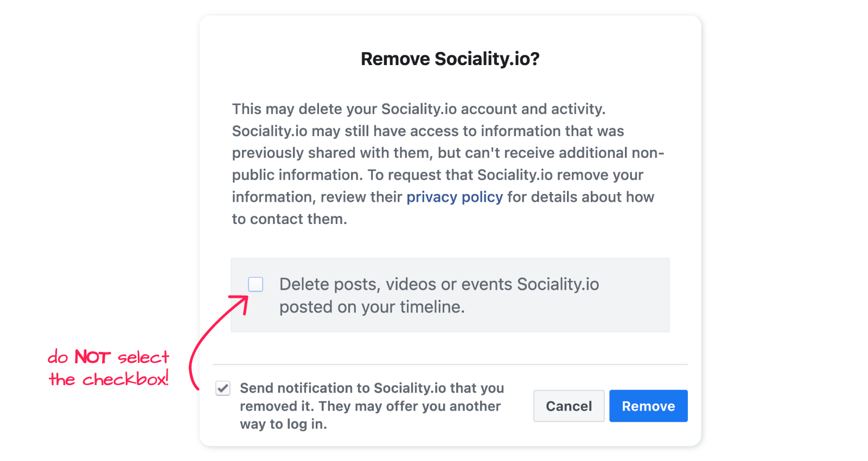Viewport: 868px width, 461px height.
Task: Click the handwritten "the checkbox!" text
Action: tap(109, 379)
